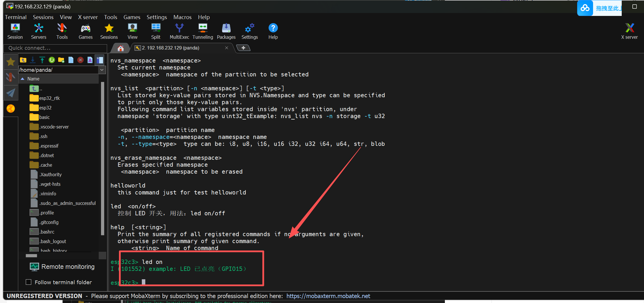Click the home tab icon
The width and height of the screenshot is (644, 303).
tap(121, 48)
